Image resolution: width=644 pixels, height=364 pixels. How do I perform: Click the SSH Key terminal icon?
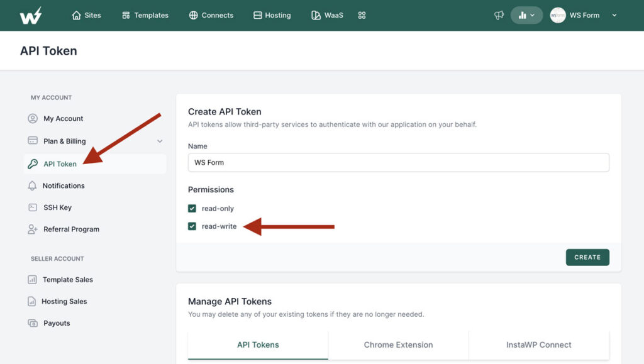(33, 207)
